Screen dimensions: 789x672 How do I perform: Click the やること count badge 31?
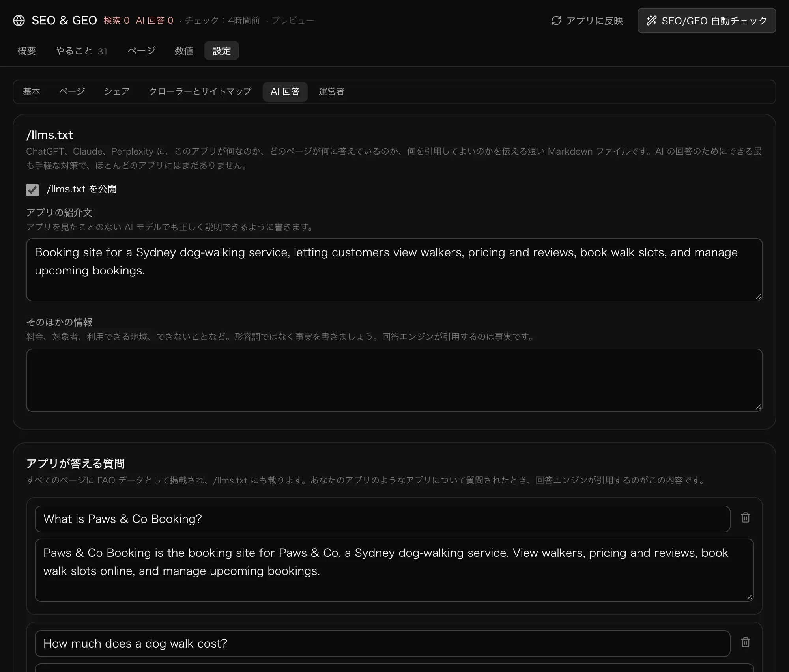click(x=103, y=51)
